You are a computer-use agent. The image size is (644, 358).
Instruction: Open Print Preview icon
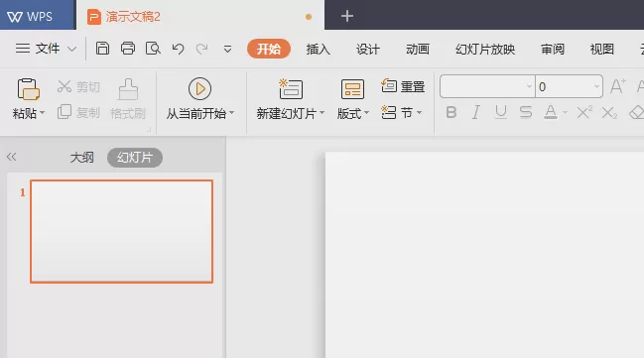tap(153, 49)
